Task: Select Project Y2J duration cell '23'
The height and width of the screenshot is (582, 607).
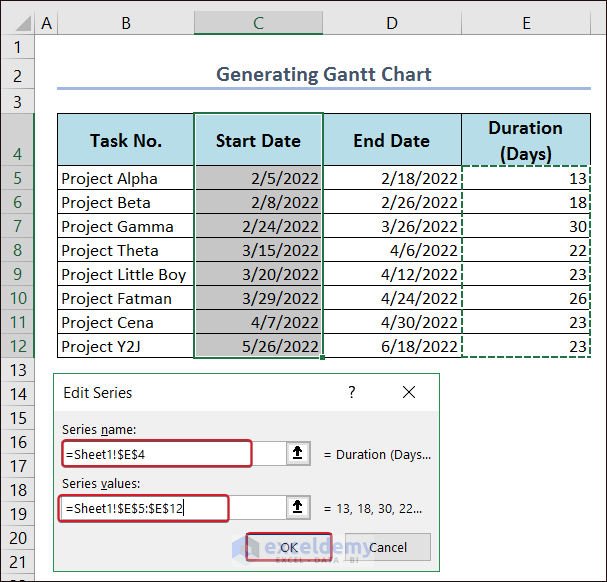Action: click(526, 346)
